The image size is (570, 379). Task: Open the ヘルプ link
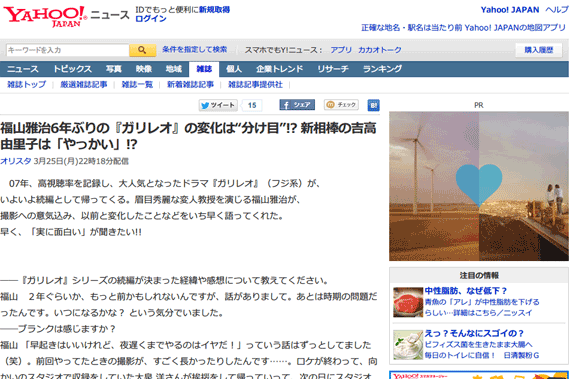coord(557,10)
